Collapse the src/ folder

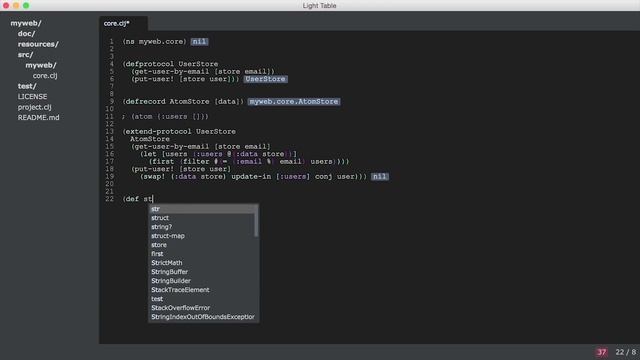click(x=25, y=55)
